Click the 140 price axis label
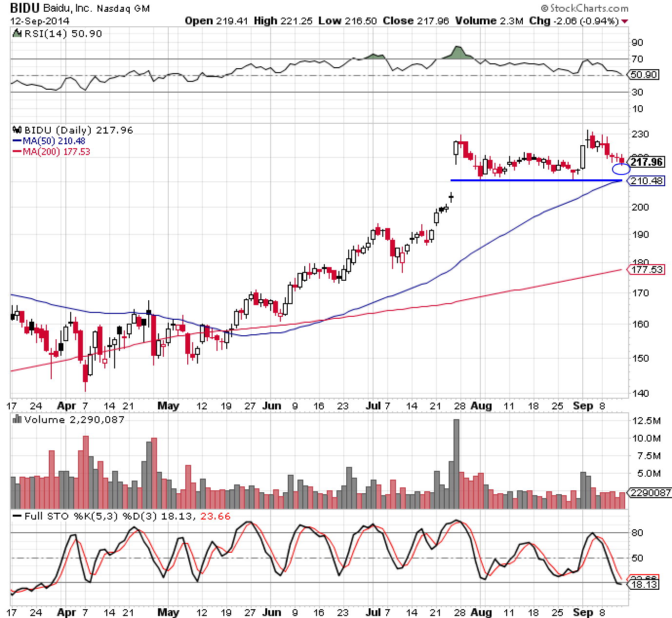The height and width of the screenshot is (618, 672). [x=639, y=393]
